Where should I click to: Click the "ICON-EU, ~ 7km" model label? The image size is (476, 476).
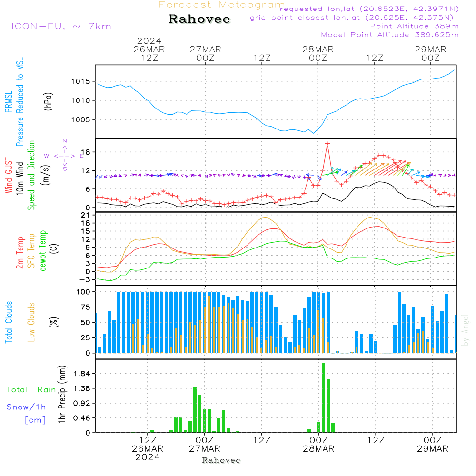click(x=61, y=26)
